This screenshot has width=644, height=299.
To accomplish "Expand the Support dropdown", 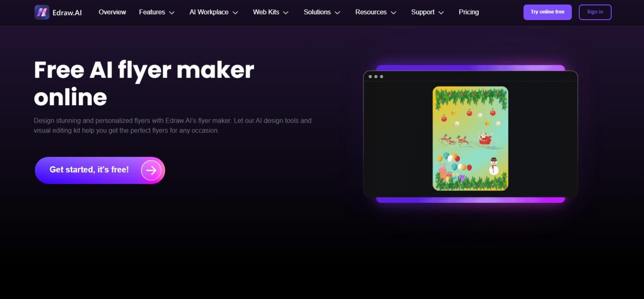I will click(x=427, y=12).
